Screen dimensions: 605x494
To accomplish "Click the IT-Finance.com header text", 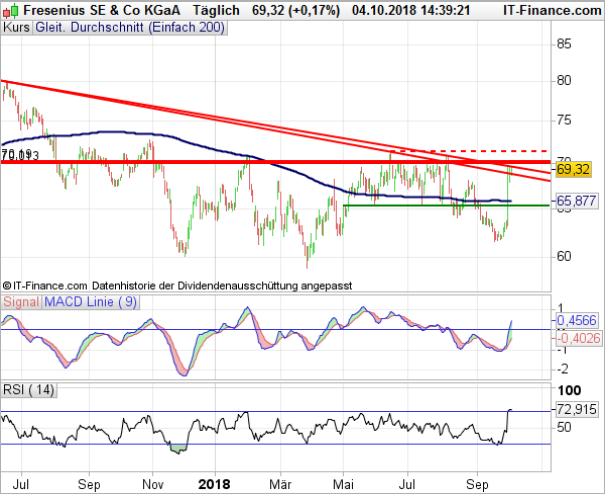I will tap(552, 10).
